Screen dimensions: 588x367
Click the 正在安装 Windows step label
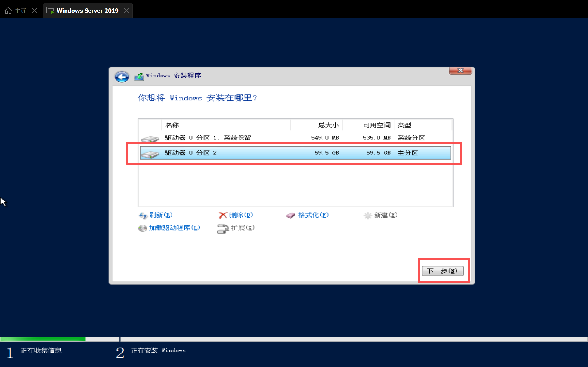click(x=158, y=350)
